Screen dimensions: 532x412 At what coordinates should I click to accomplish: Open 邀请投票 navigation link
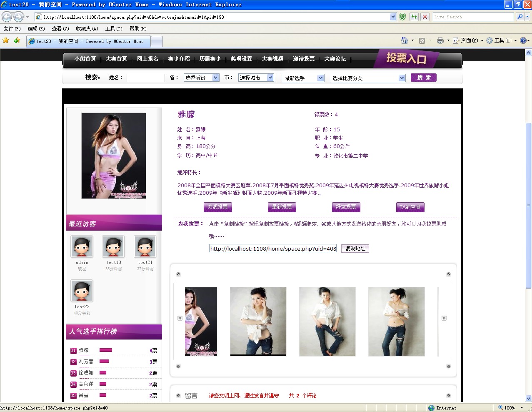click(304, 59)
